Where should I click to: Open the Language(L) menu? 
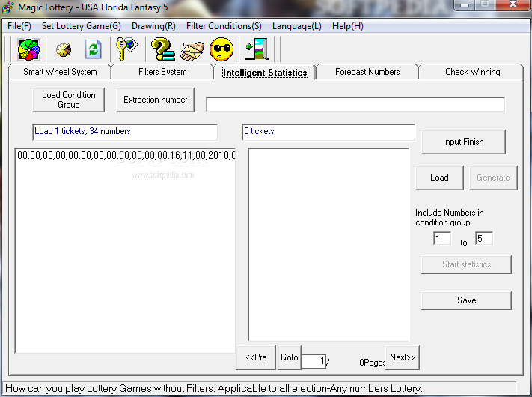tap(297, 26)
